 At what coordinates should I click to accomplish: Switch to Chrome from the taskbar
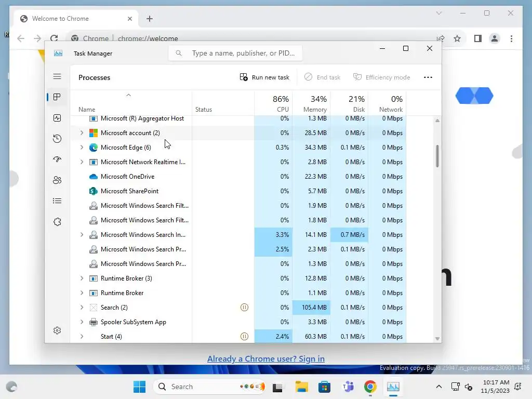tap(370, 387)
